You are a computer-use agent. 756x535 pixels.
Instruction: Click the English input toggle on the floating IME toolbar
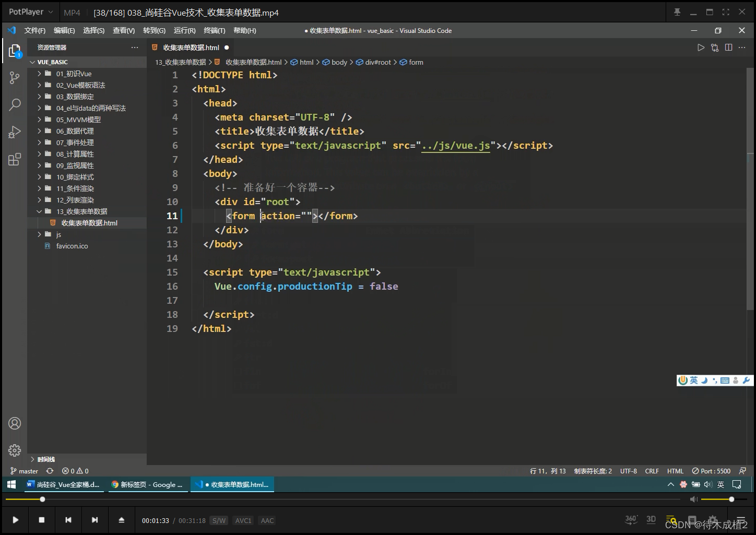point(694,381)
